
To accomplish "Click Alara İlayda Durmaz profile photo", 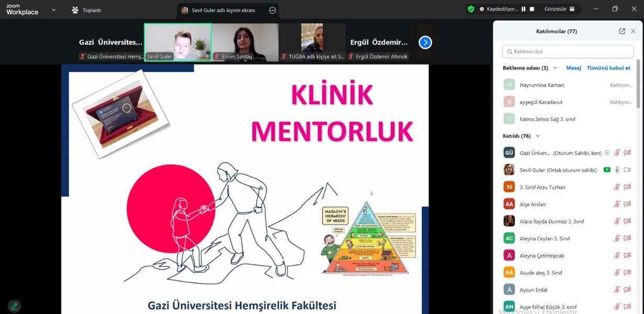I will 509,221.
